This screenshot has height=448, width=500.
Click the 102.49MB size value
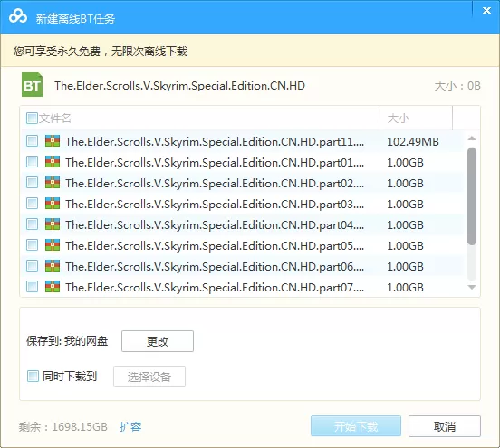point(413,141)
